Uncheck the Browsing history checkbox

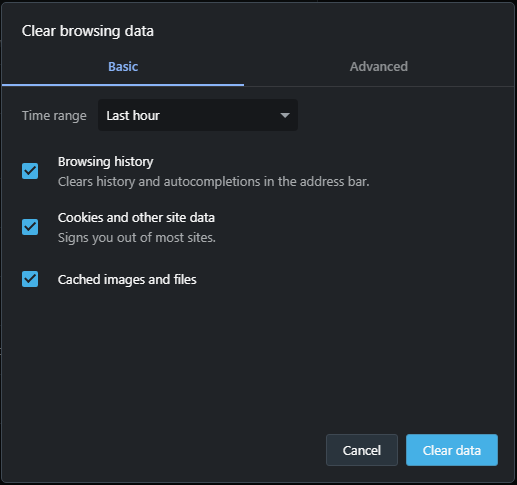pyautogui.click(x=30, y=171)
